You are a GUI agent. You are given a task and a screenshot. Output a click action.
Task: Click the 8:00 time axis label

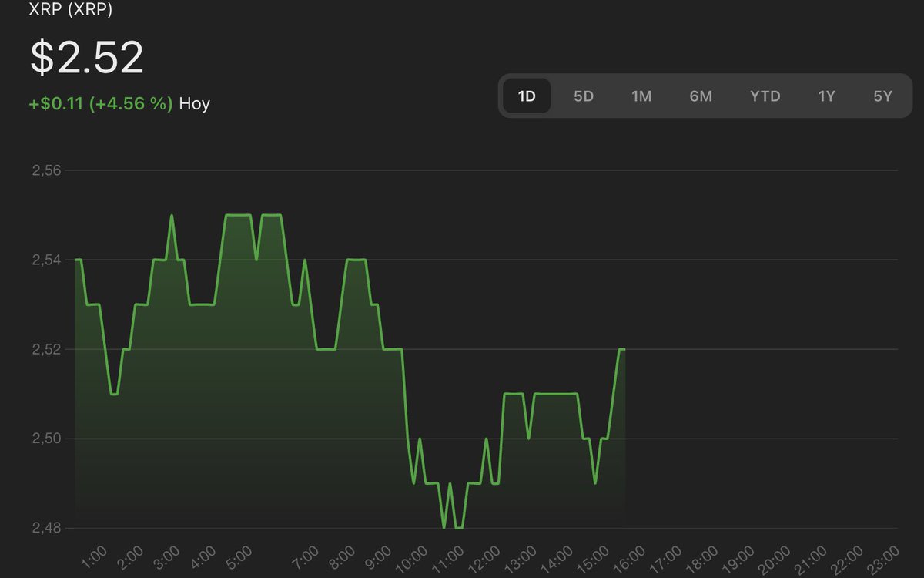343,556
